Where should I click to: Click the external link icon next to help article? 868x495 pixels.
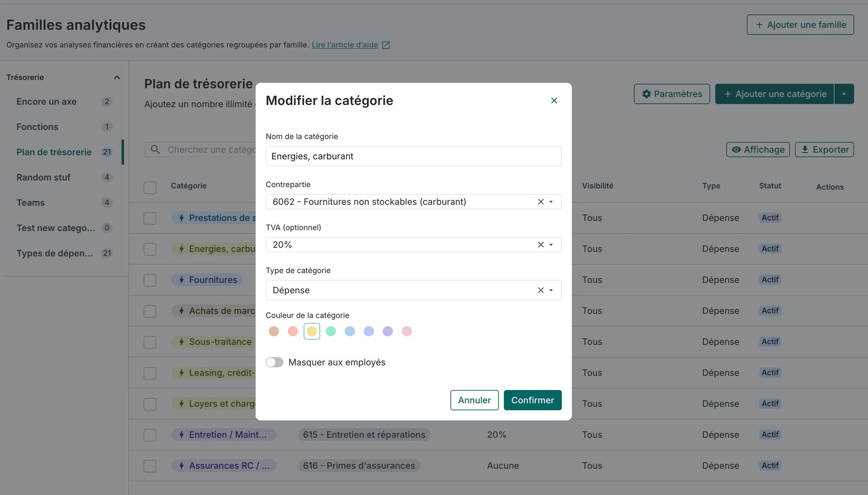386,45
